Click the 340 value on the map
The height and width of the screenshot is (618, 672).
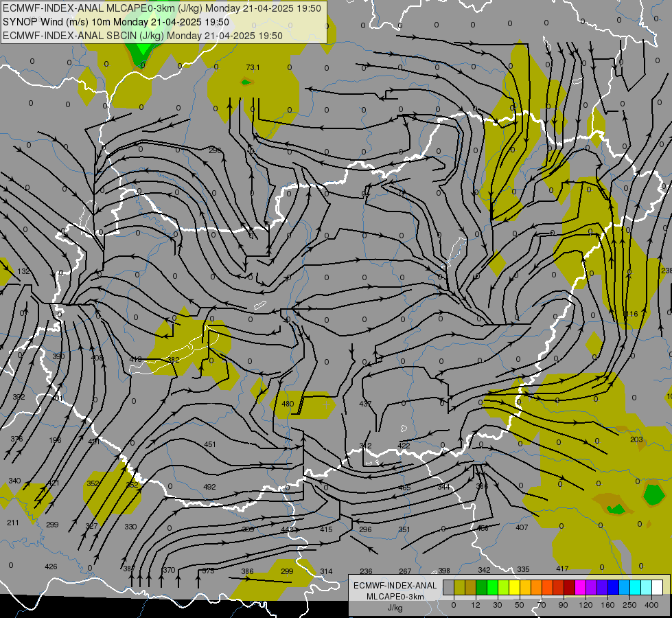click(14, 481)
